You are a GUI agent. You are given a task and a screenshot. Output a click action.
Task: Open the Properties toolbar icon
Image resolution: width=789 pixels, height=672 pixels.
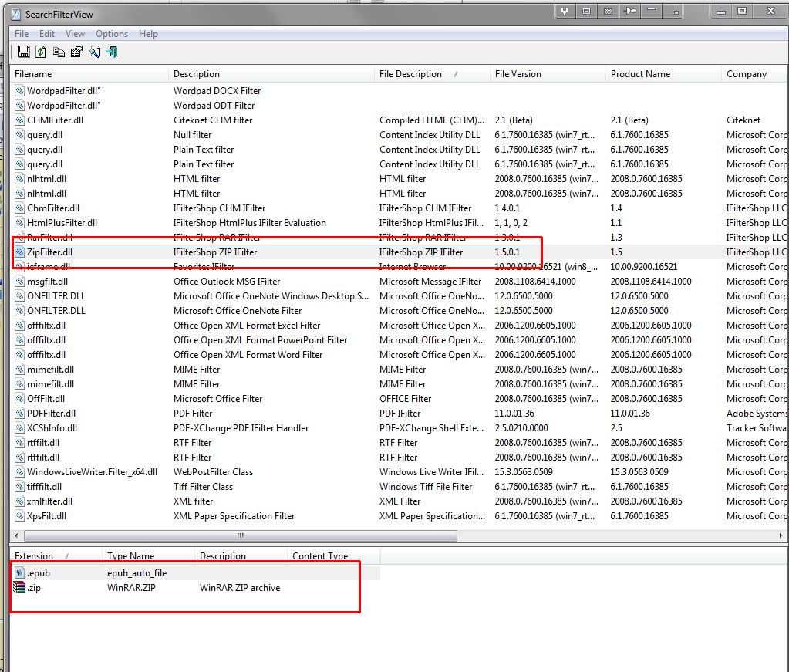[x=76, y=52]
